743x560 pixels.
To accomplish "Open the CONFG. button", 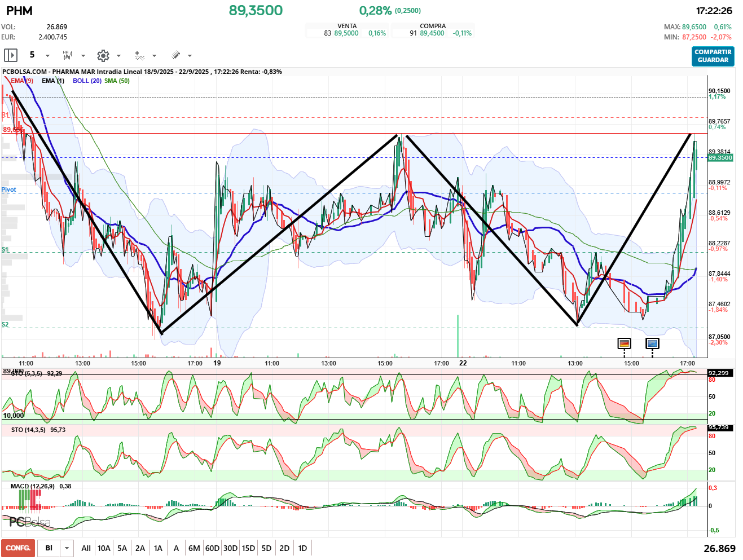I will click(18, 548).
